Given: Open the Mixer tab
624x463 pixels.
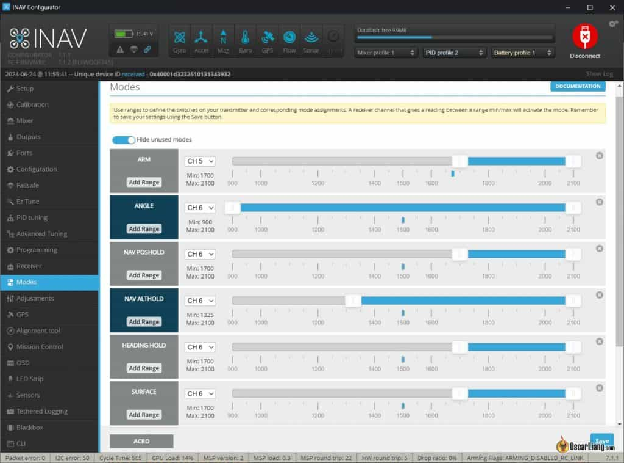Looking at the screenshot, I should 49,121.
